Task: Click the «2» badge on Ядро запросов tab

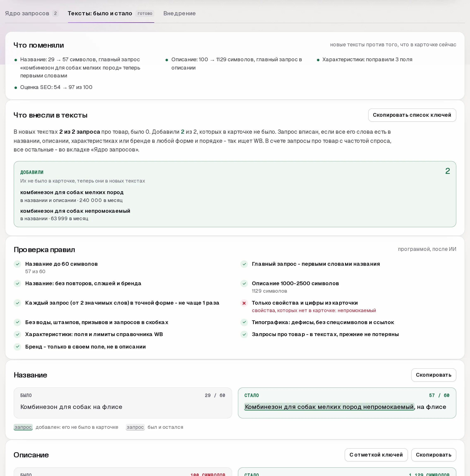Action: 55,13
